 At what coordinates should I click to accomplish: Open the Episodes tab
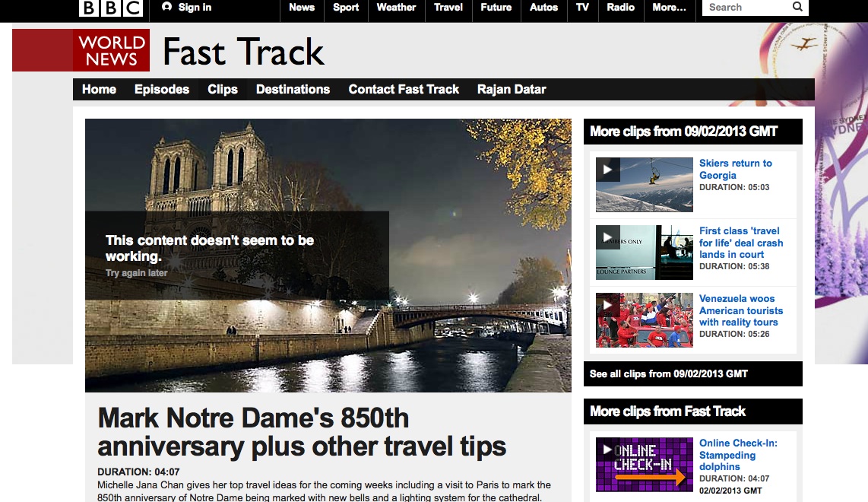click(162, 90)
